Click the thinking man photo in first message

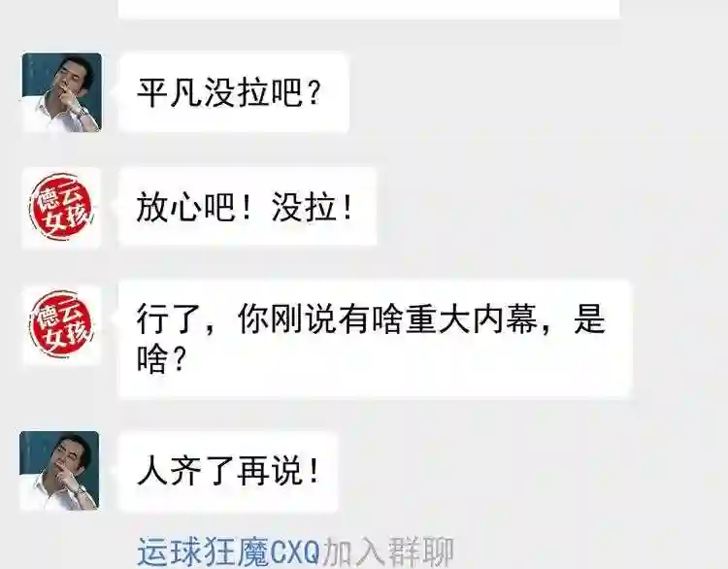click(x=62, y=92)
